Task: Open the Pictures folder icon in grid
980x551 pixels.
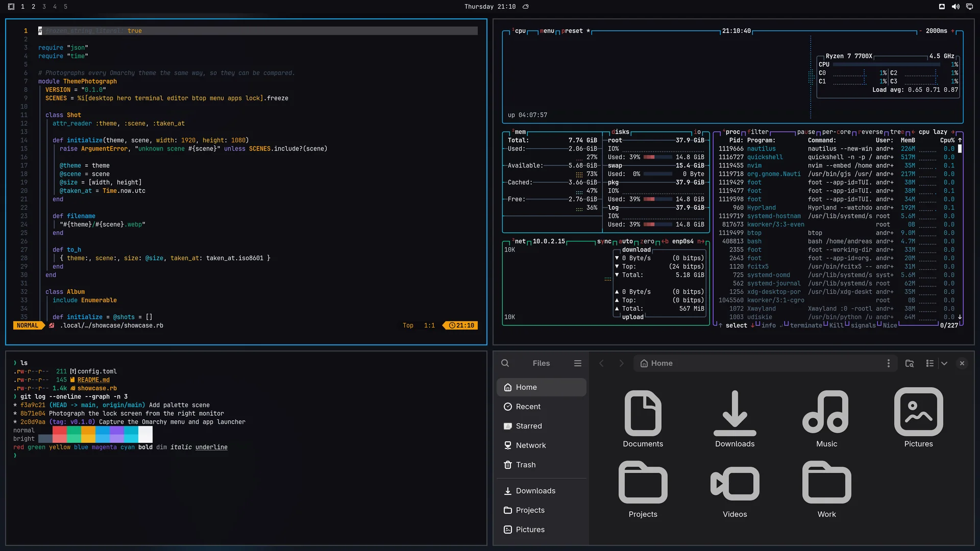Action: pos(918,418)
